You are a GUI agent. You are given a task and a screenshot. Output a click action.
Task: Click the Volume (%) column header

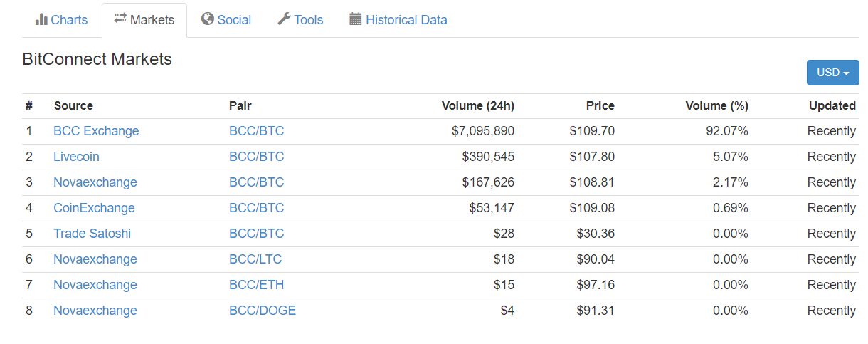click(716, 105)
